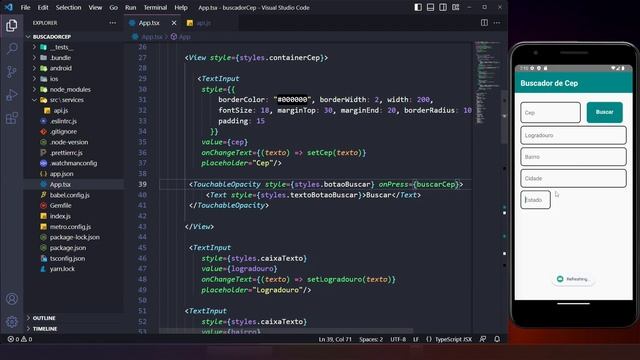Tap the Cidade input in emulator
This screenshot has width=640, height=360.
point(573,178)
